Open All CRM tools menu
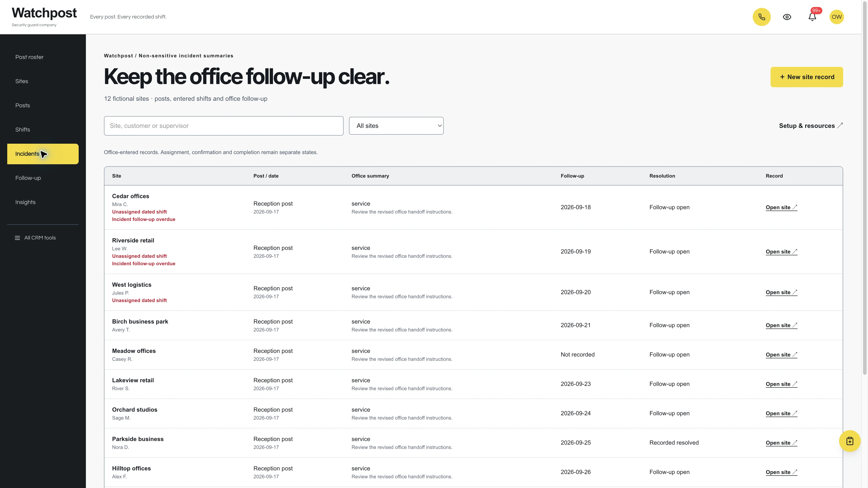 35,238
